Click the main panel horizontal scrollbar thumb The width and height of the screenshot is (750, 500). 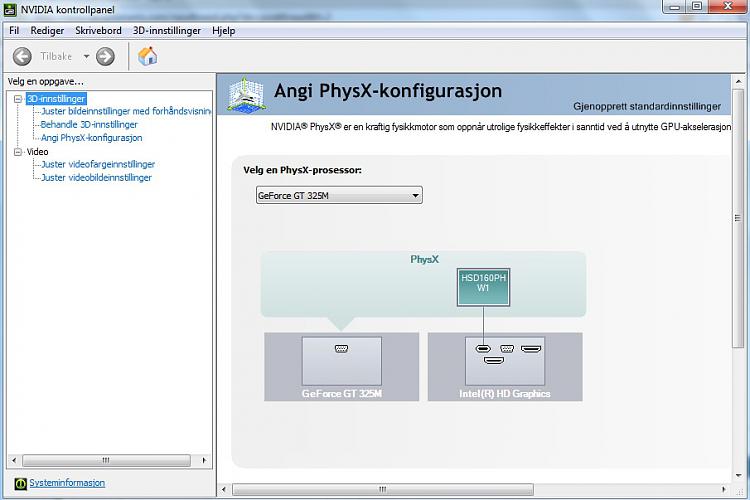tap(383, 489)
